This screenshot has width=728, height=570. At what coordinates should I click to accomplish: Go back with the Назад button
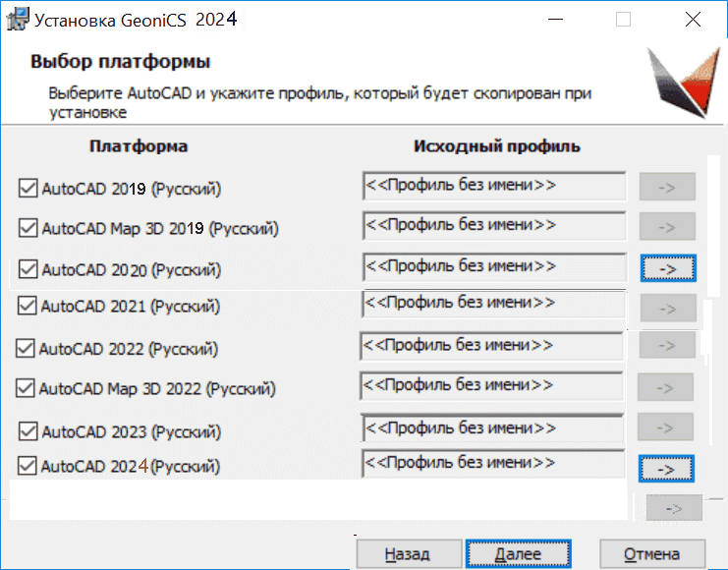point(407,553)
